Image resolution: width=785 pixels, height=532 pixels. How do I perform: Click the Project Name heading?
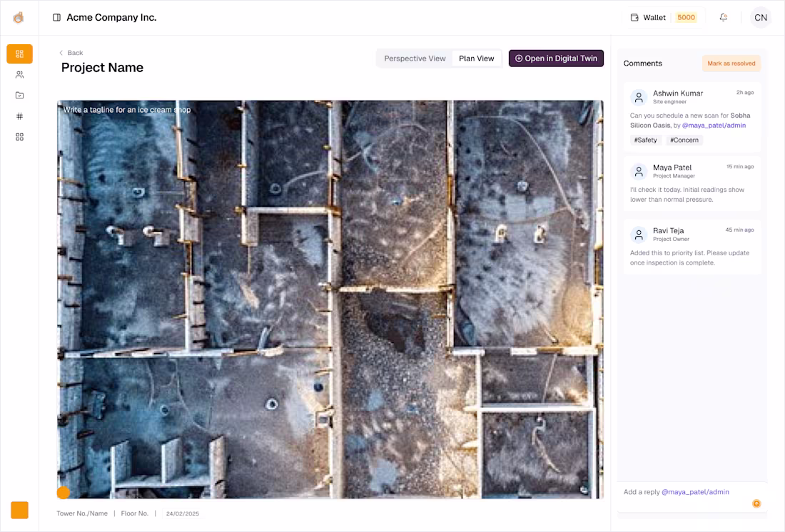pyautogui.click(x=102, y=68)
